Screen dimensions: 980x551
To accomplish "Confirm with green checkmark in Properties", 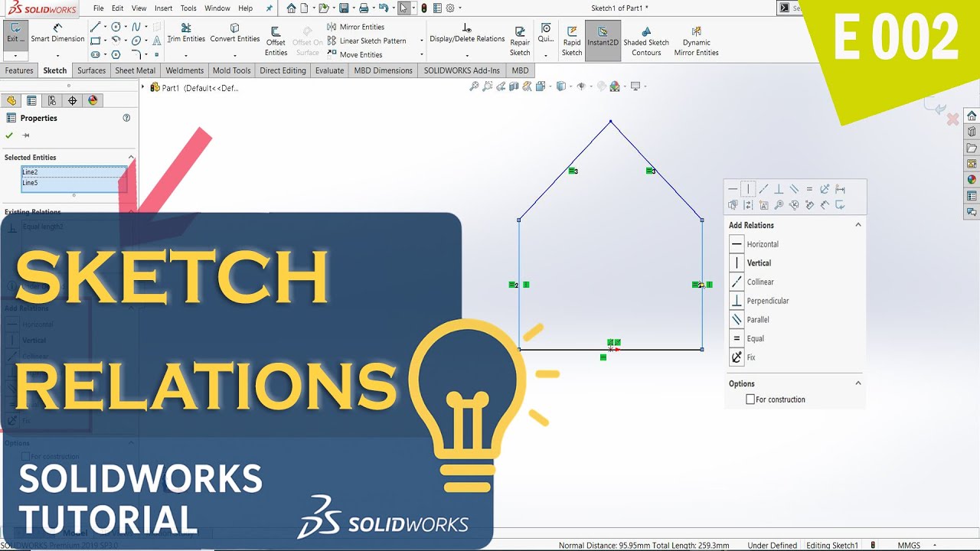I will coord(9,135).
